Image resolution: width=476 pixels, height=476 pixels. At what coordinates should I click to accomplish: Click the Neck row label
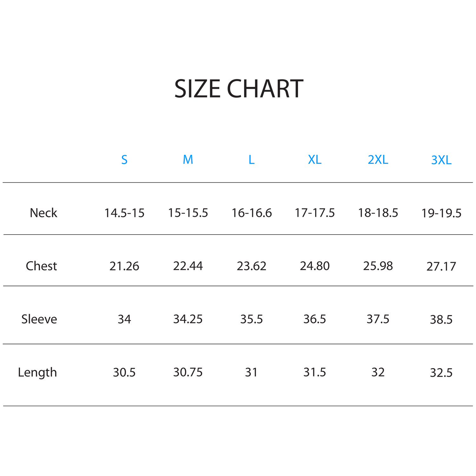click(43, 213)
